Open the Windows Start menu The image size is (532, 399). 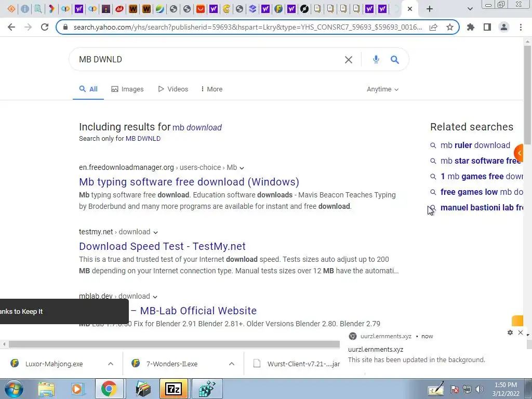pyautogui.click(x=14, y=389)
